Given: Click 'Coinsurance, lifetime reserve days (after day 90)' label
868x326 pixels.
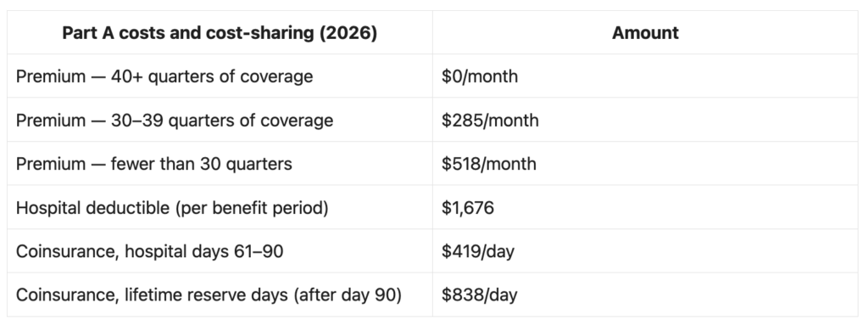Looking at the screenshot, I should coord(209,295).
